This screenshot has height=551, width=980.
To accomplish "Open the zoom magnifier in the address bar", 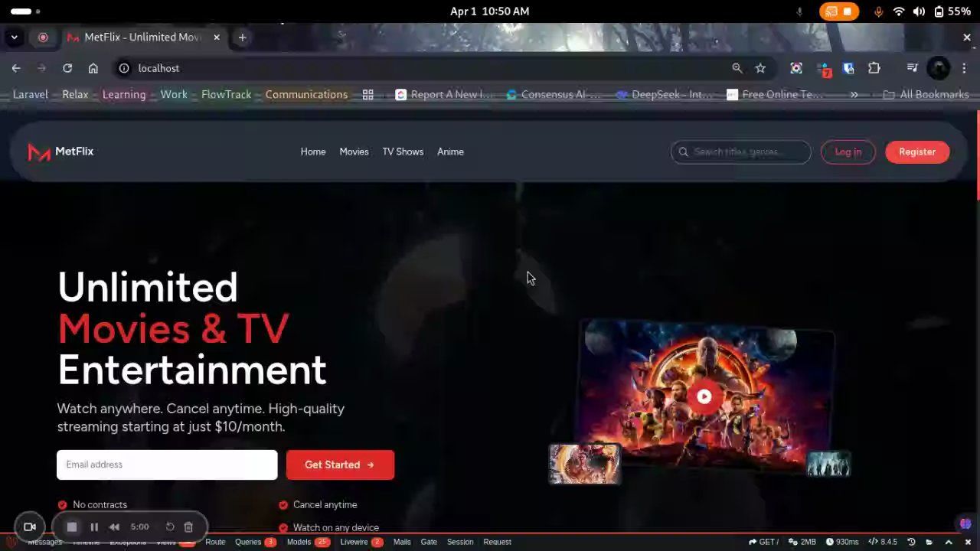I will pyautogui.click(x=737, y=68).
